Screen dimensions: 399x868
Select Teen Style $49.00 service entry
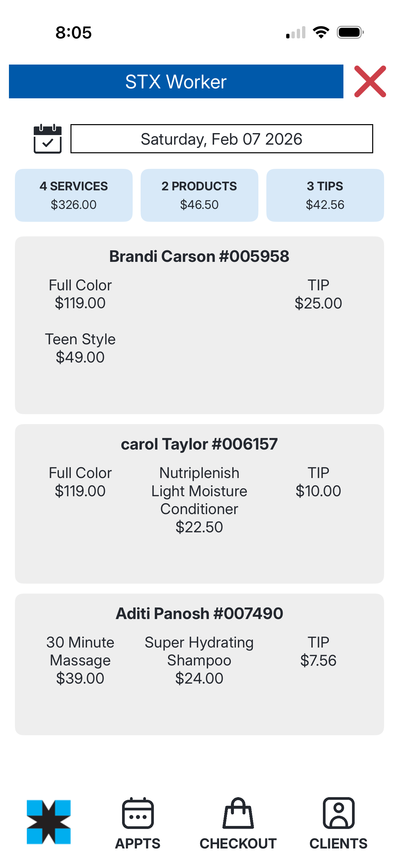(80, 348)
